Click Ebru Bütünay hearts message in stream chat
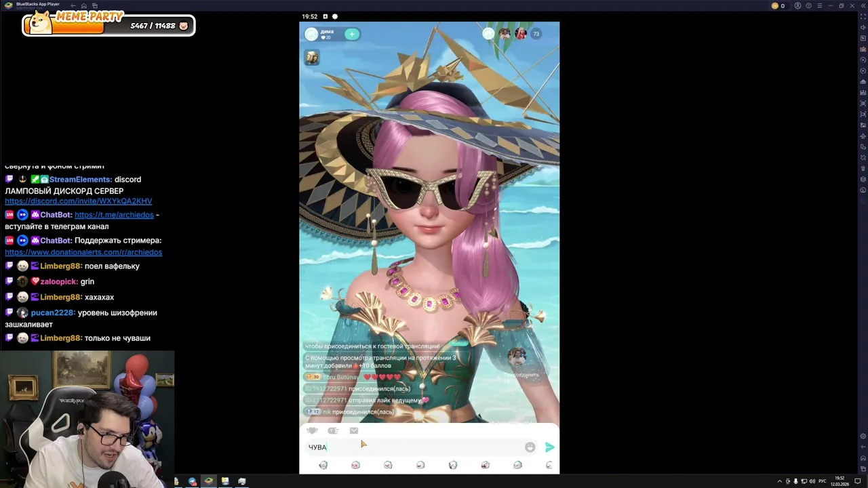The width and height of the screenshot is (868, 488). 353,377
